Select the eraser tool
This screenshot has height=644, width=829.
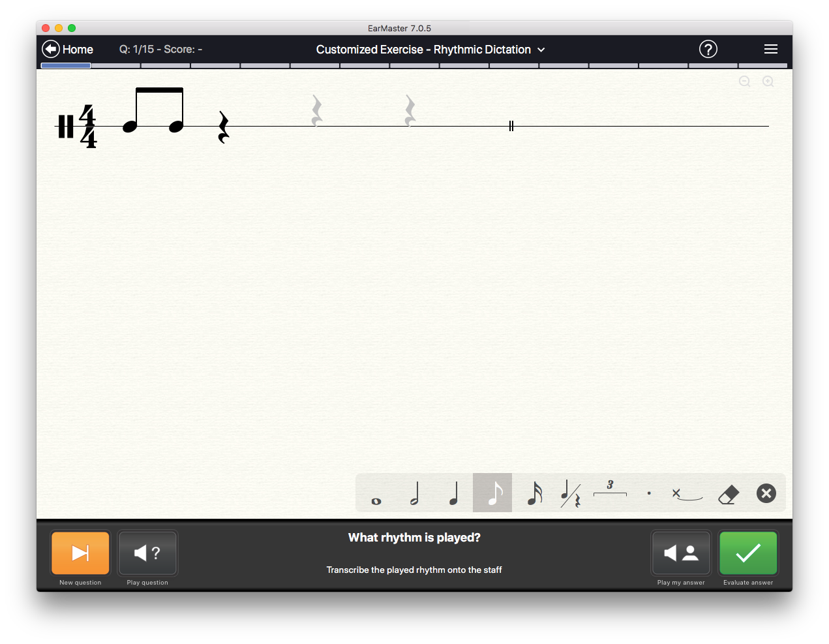pyautogui.click(x=729, y=494)
